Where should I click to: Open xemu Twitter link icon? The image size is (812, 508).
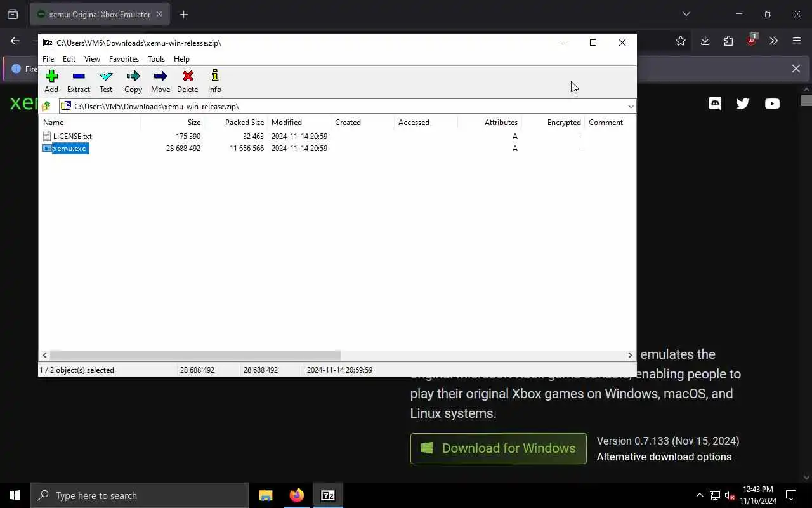pos(743,104)
